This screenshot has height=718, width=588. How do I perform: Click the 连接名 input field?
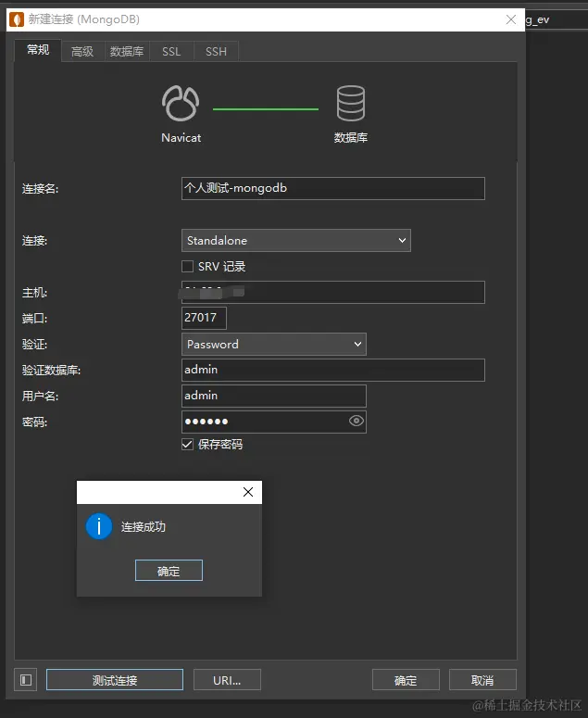pos(333,188)
